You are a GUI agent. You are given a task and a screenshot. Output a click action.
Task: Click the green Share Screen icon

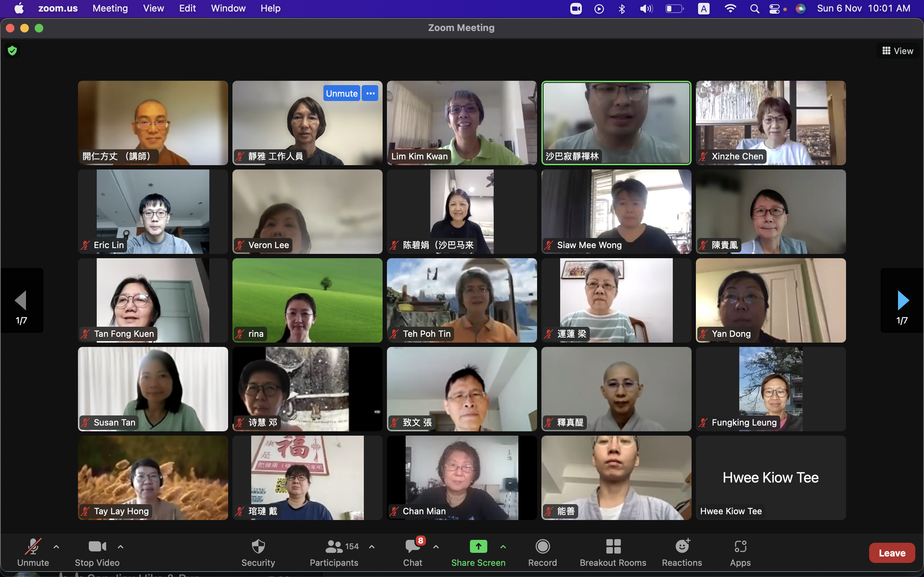[478, 546]
